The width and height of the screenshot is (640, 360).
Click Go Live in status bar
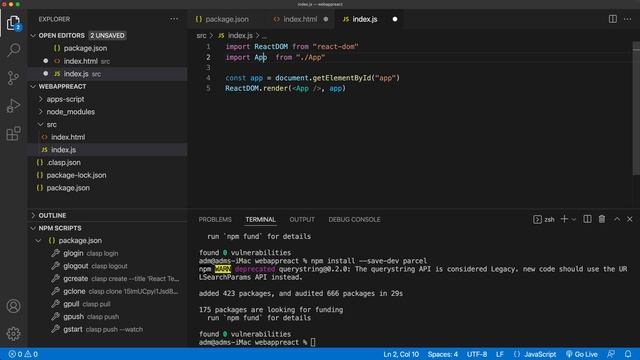pyautogui.click(x=582, y=354)
